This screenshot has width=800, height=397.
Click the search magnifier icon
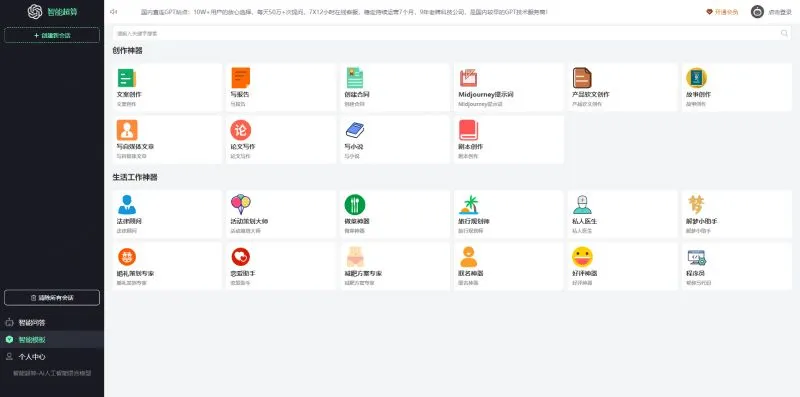[x=784, y=33]
